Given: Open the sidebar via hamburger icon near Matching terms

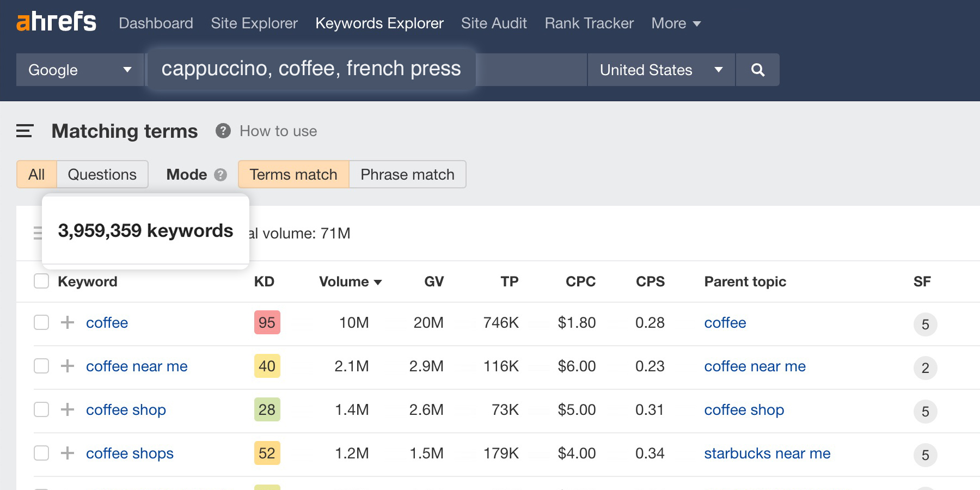Looking at the screenshot, I should 24,131.
